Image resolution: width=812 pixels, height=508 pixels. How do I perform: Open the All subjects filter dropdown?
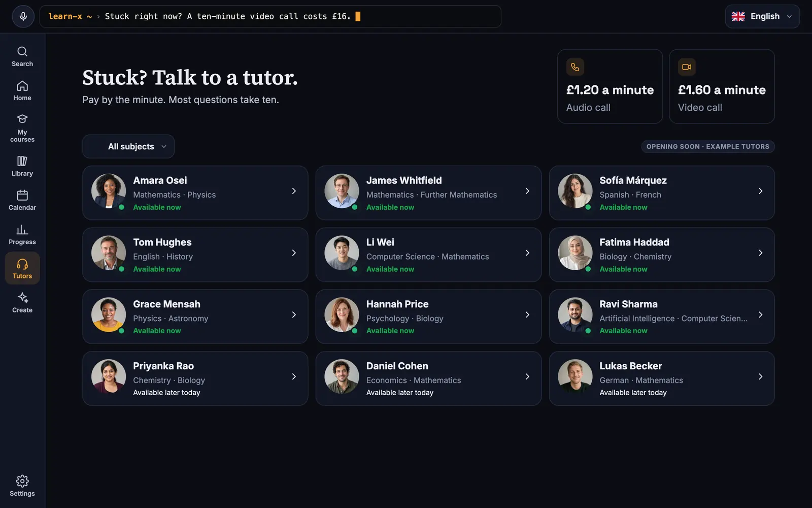[x=128, y=146]
